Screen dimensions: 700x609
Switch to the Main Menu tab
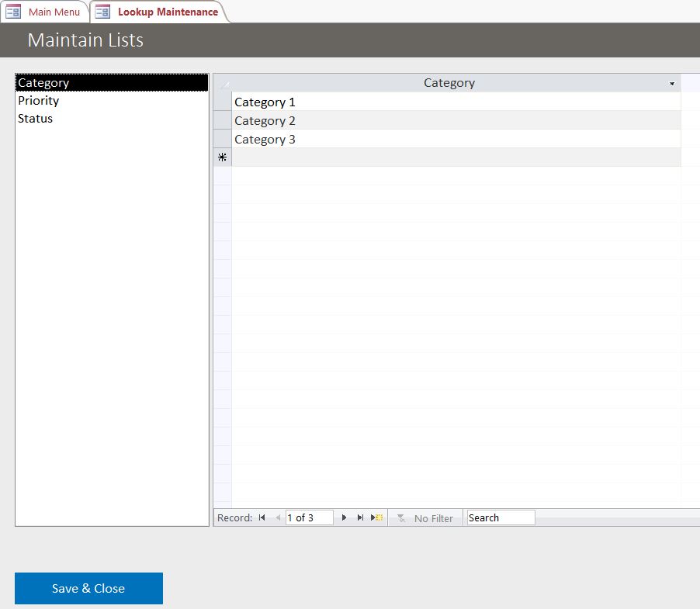pos(54,12)
